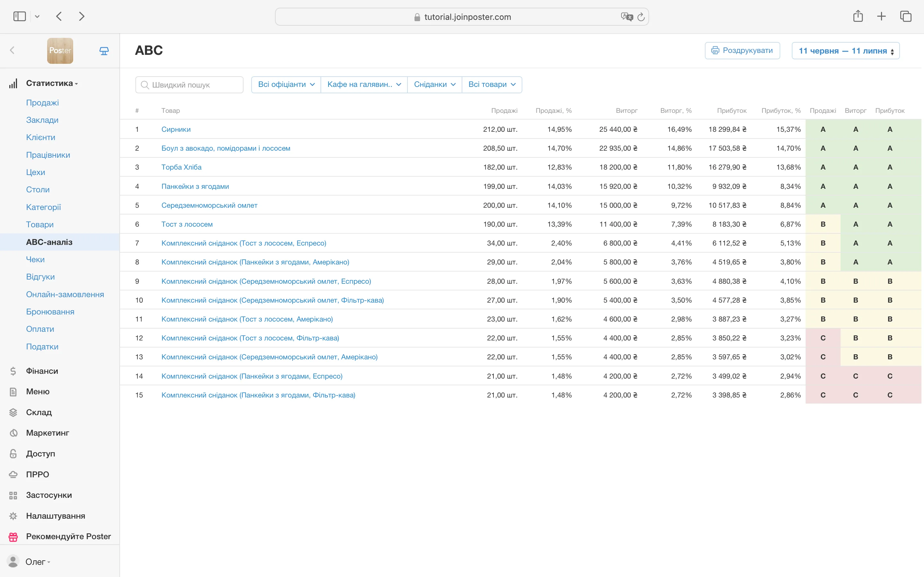The height and width of the screenshot is (577, 924).
Task: Open Категорії in statistics menu
Action: [x=43, y=207]
